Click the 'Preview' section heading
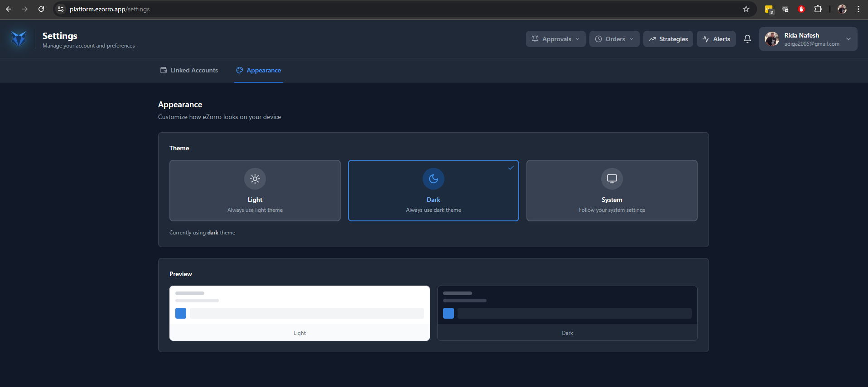Image resolution: width=868 pixels, height=387 pixels. [180, 274]
